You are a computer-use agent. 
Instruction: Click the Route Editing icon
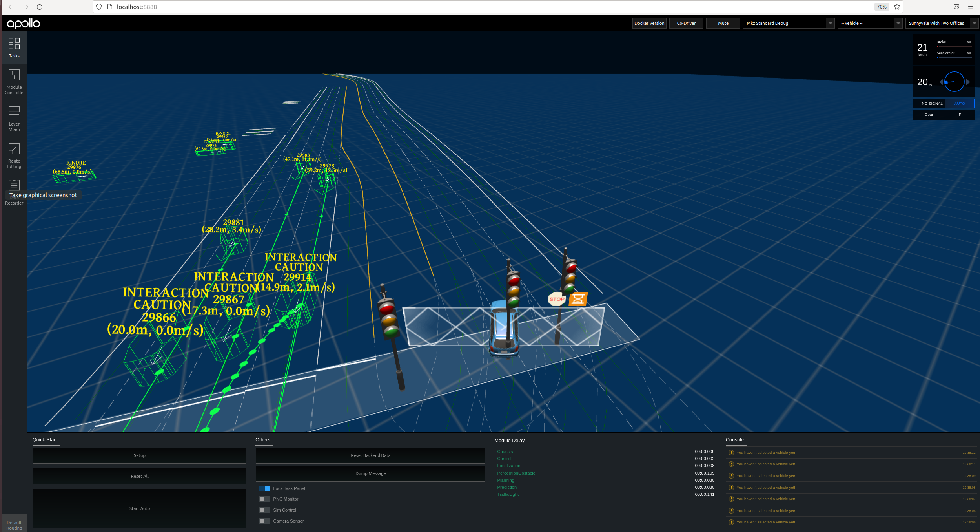14,155
